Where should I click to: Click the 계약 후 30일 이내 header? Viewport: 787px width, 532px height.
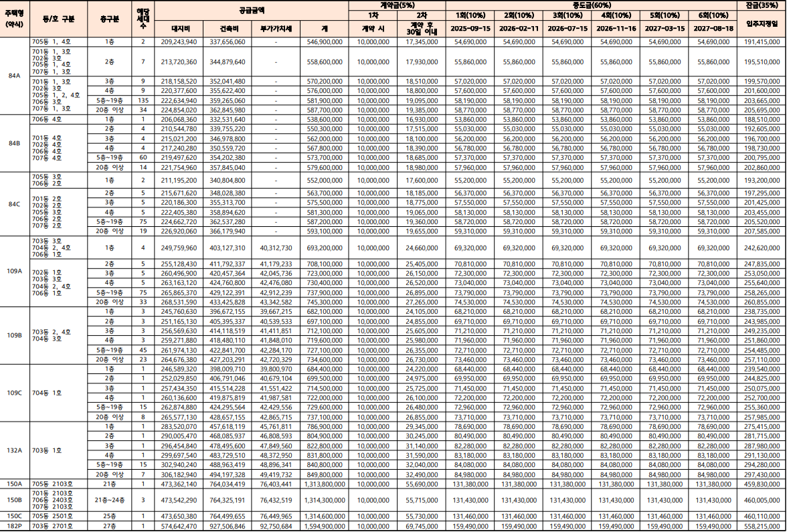(x=422, y=29)
